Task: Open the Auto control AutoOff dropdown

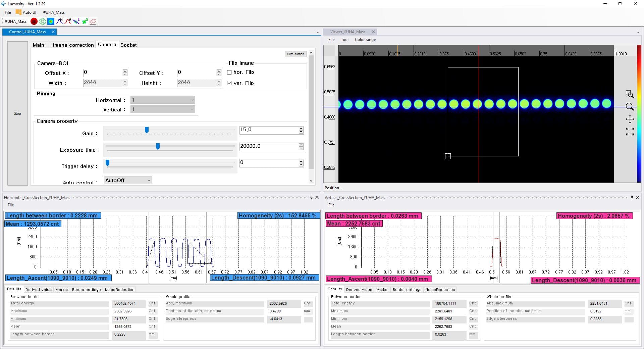Action: (x=128, y=180)
